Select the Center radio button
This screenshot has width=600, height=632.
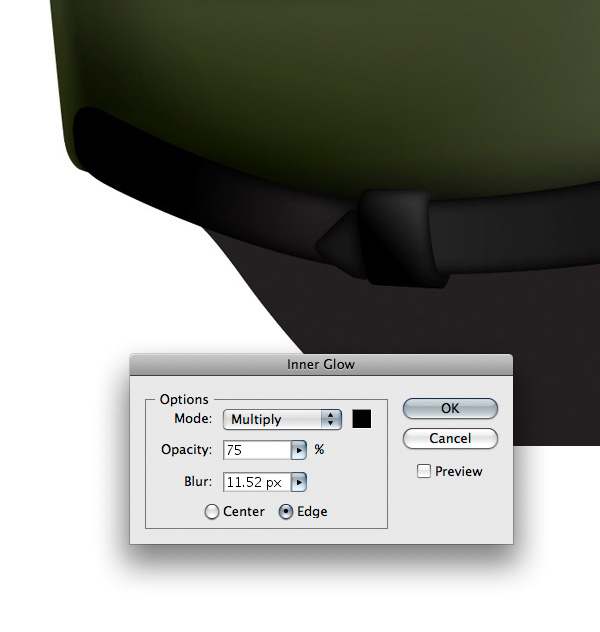click(x=212, y=511)
